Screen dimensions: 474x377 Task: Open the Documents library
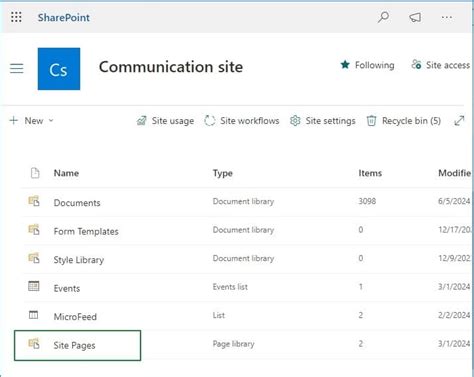tap(77, 203)
